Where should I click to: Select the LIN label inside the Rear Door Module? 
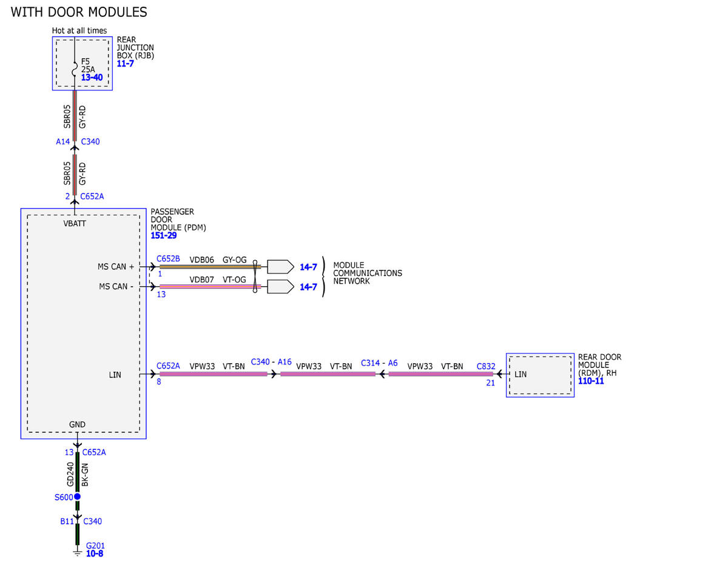pyautogui.click(x=521, y=375)
